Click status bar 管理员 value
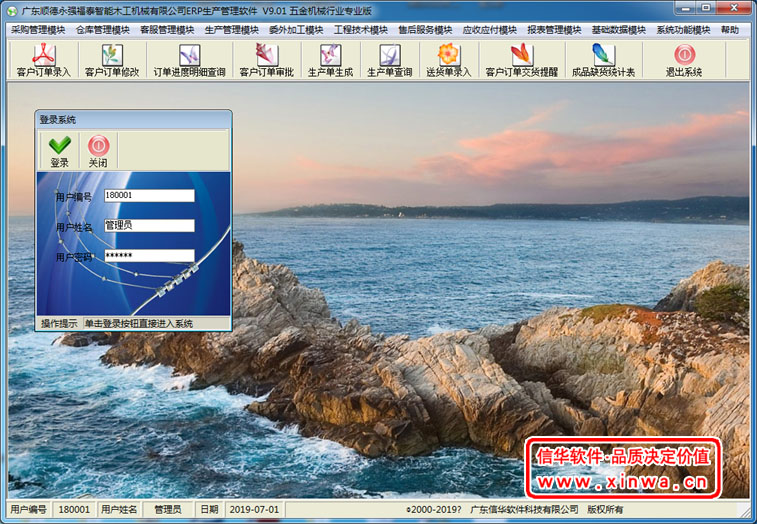 [x=168, y=510]
